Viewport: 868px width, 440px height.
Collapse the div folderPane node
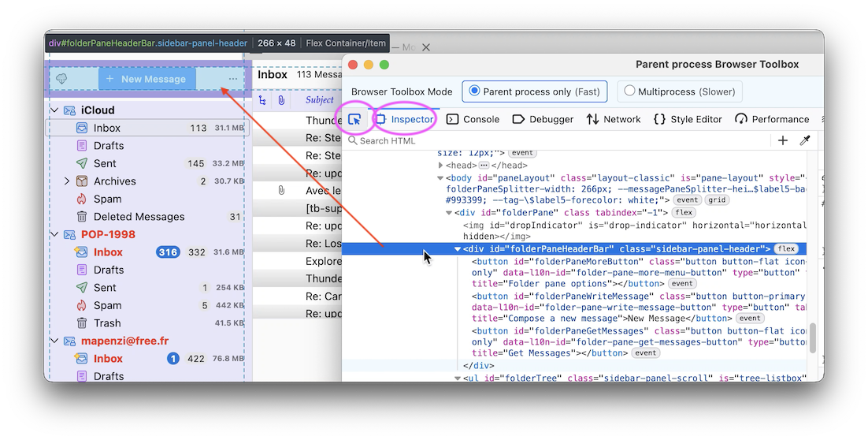tap(449, 213)
